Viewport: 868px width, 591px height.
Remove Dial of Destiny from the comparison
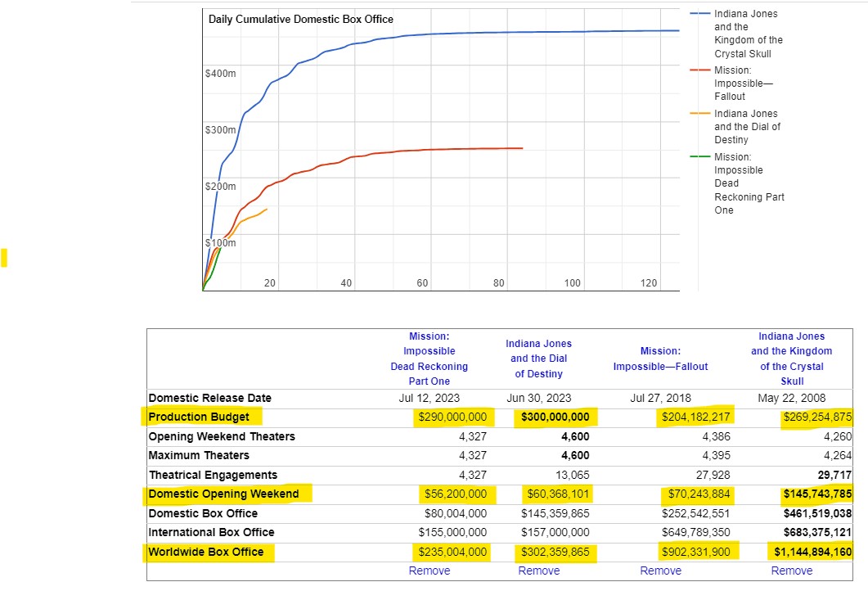[539, 571]
